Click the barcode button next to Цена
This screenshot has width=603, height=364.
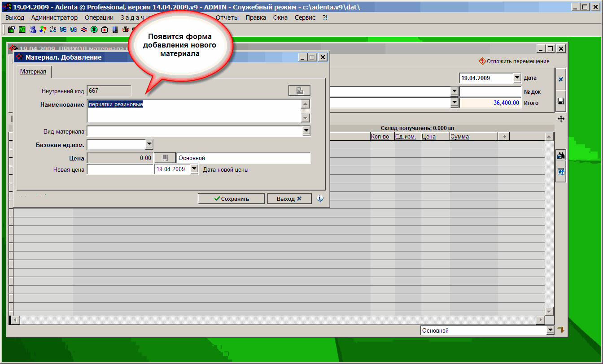[x=165, y=158]
